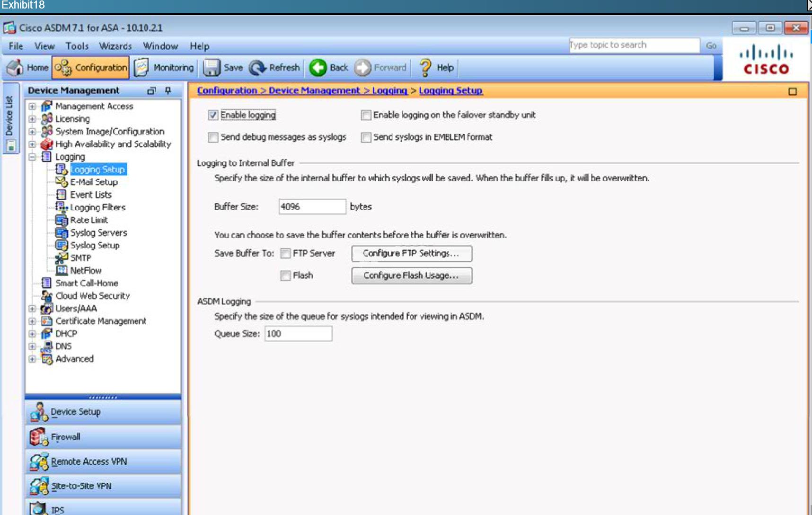Expand the DHCP node
This screenshot has width=812, height=515.
tap(32, 334)
